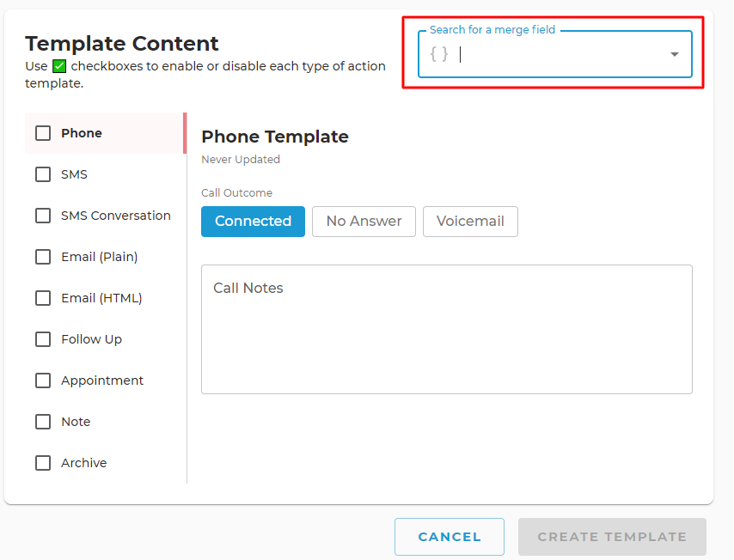Image resolution: width=734 pixels, height=560 pixels.
Task: Toggle the Email (HTML) checkbox
Action: 43,298
